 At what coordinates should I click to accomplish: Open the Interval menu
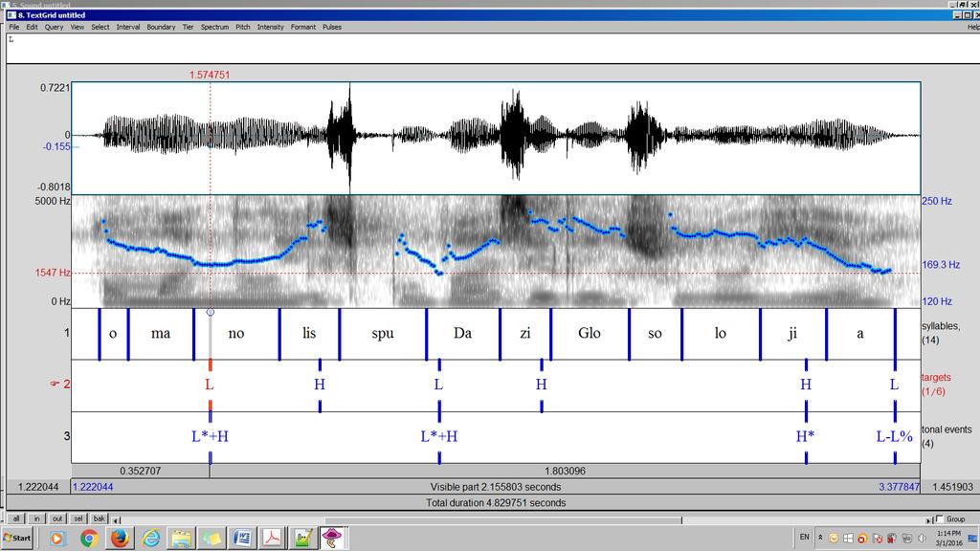point(128,27)
